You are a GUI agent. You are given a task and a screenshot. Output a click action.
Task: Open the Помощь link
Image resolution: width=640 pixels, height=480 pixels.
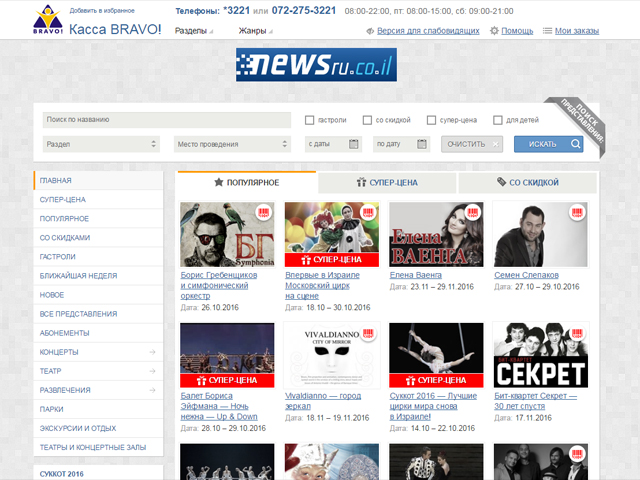click(517, 31)
